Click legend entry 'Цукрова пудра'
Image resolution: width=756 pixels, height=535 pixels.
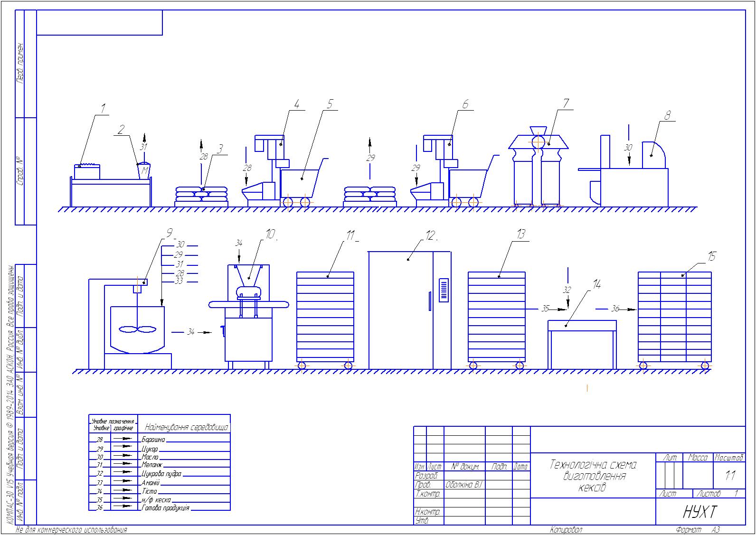click(161, 474)
